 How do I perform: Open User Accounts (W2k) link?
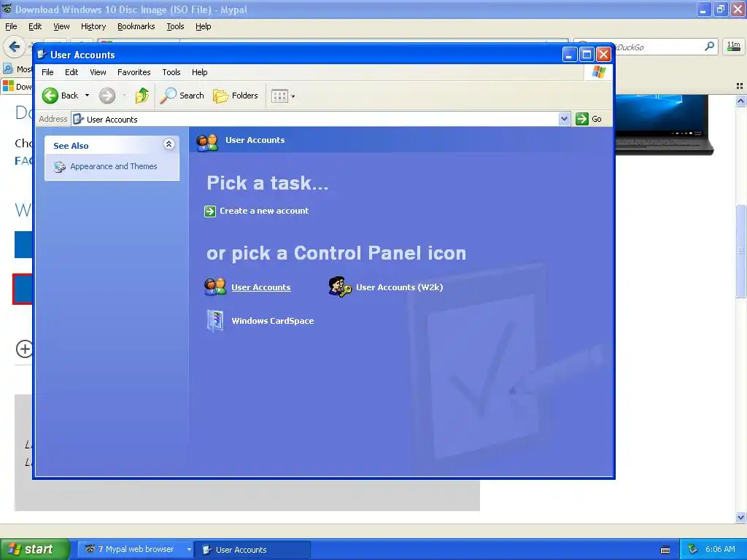tap(399, 287)
